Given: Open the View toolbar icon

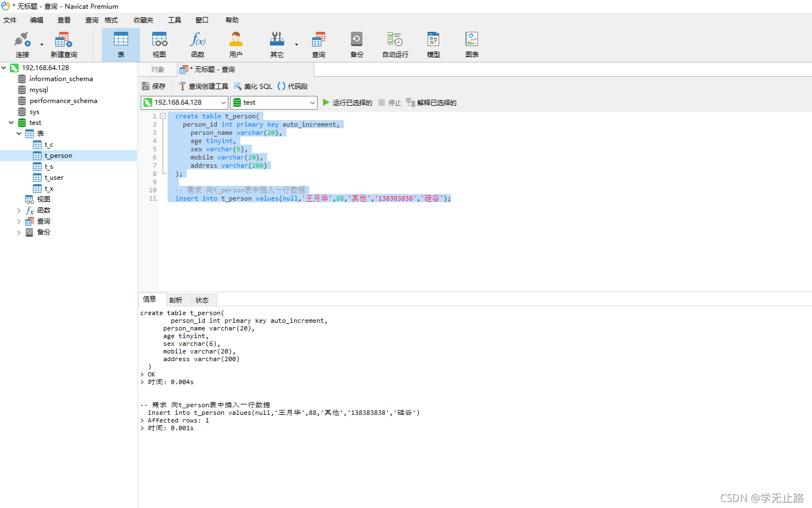Looking at the screenshot, I should coord(159,44).
